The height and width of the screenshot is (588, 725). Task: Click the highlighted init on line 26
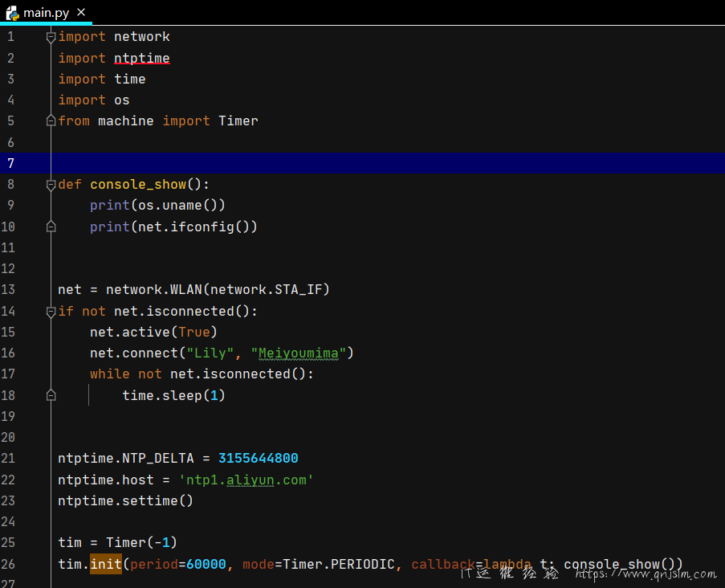coord(106,564)
